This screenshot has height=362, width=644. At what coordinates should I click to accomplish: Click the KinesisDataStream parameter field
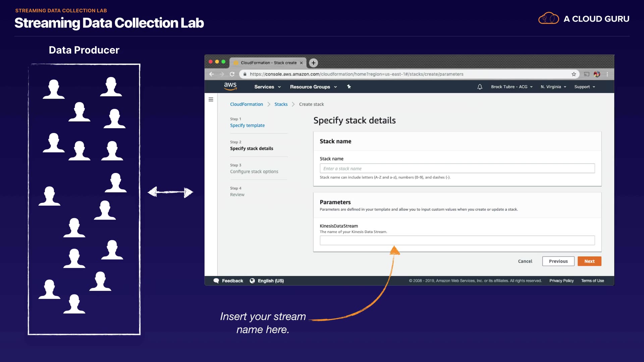pos(457,240)
